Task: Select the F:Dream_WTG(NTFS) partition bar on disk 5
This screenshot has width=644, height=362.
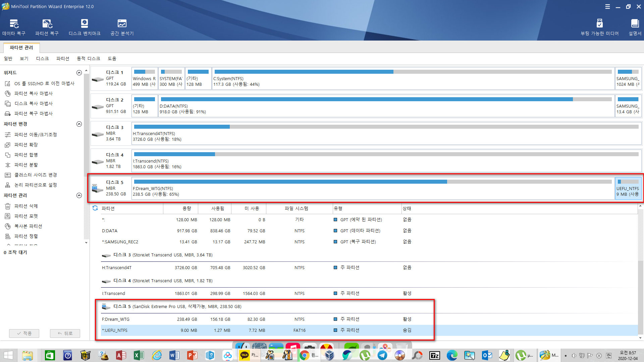Action: point(373,188)
